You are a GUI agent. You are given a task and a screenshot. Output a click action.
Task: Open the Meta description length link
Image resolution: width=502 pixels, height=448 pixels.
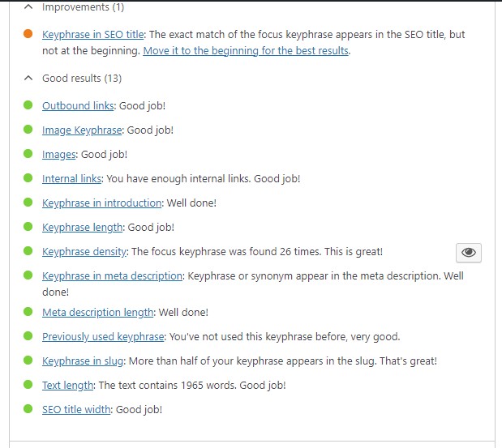click(x=97, y=313)
